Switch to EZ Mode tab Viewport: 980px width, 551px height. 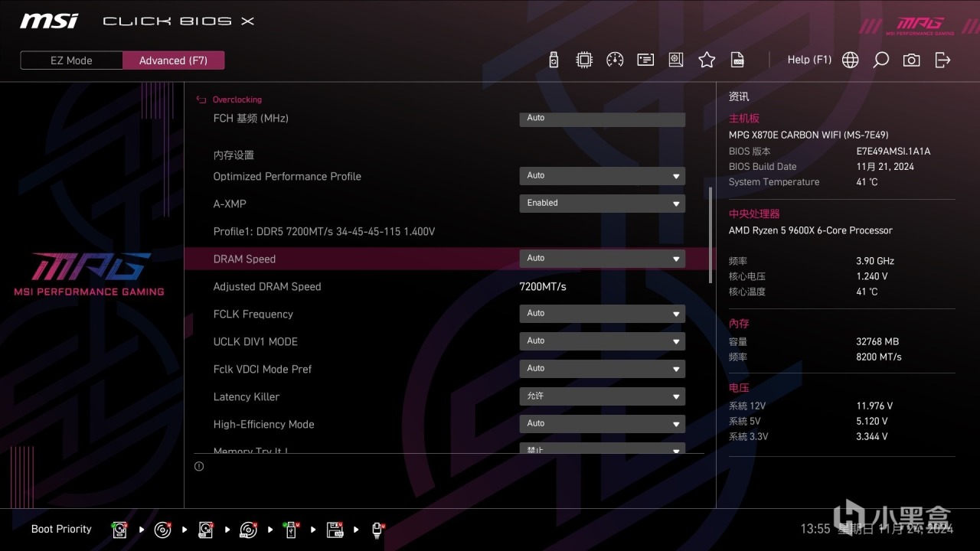pos(71,60)
